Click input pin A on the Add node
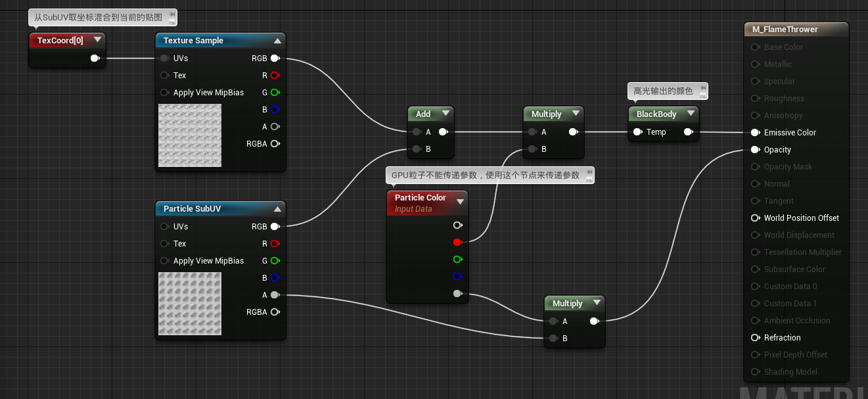This screenshot has height=399, width=868. [416, 131]
